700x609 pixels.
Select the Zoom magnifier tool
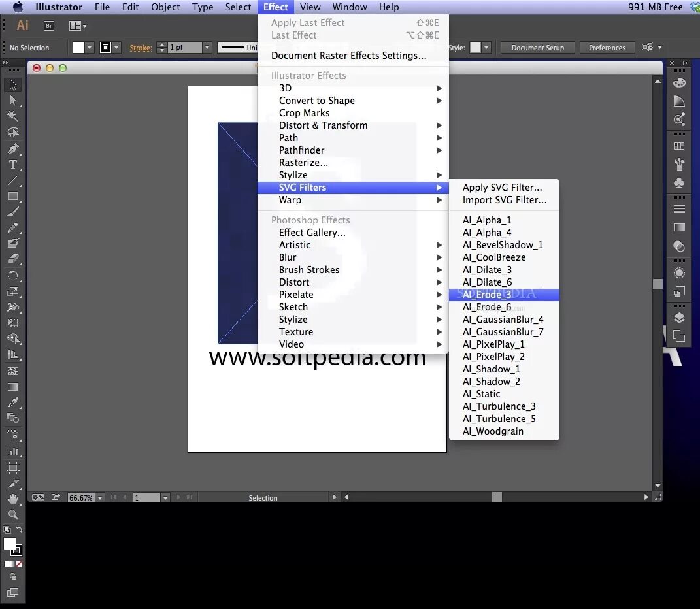click(13, 515)
